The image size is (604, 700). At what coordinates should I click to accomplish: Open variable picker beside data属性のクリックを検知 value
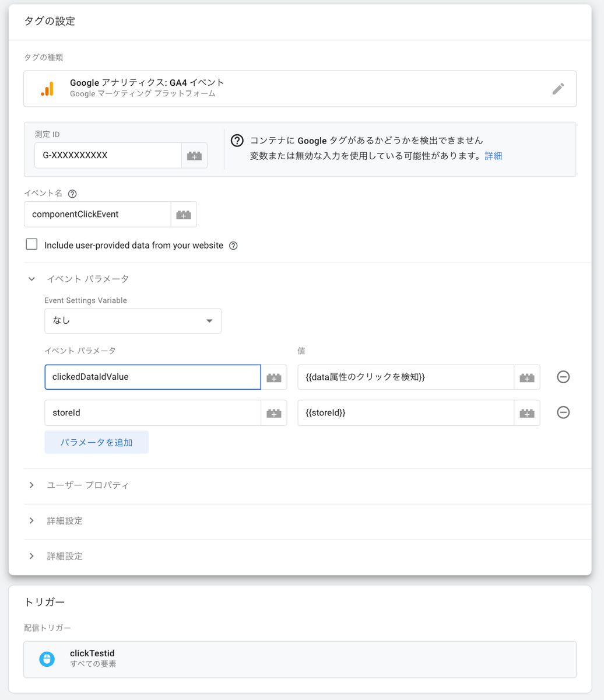[527, 377]
